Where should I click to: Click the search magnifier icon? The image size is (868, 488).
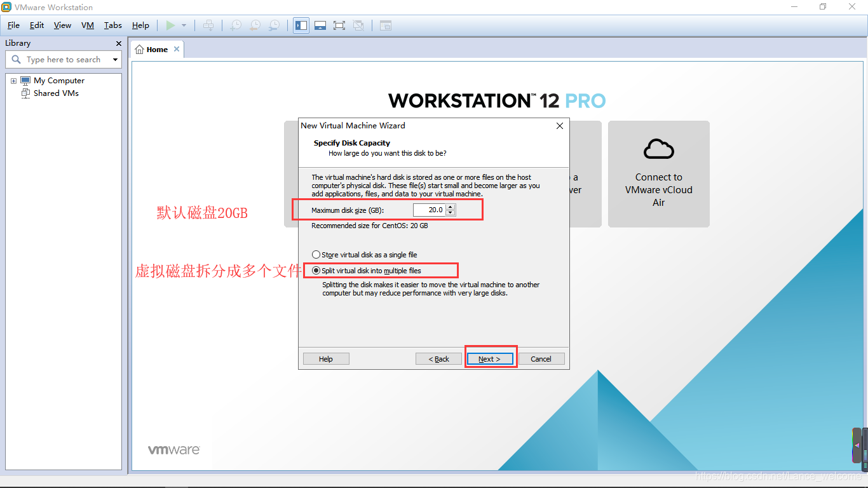tap(17, 60)
